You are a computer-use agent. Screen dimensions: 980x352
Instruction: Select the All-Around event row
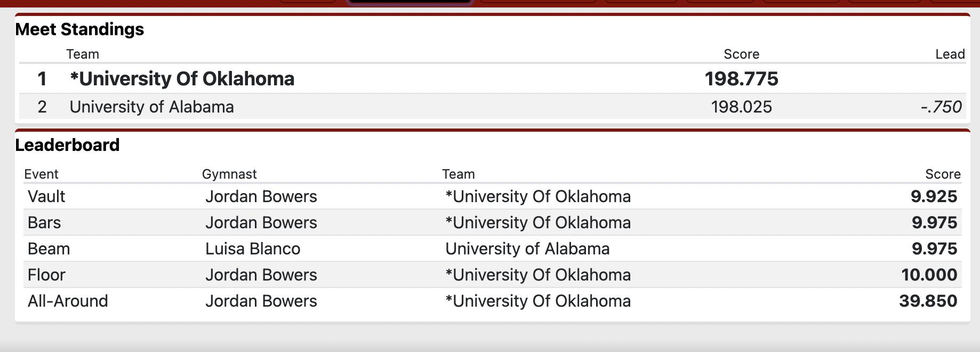tap(492, 301)
